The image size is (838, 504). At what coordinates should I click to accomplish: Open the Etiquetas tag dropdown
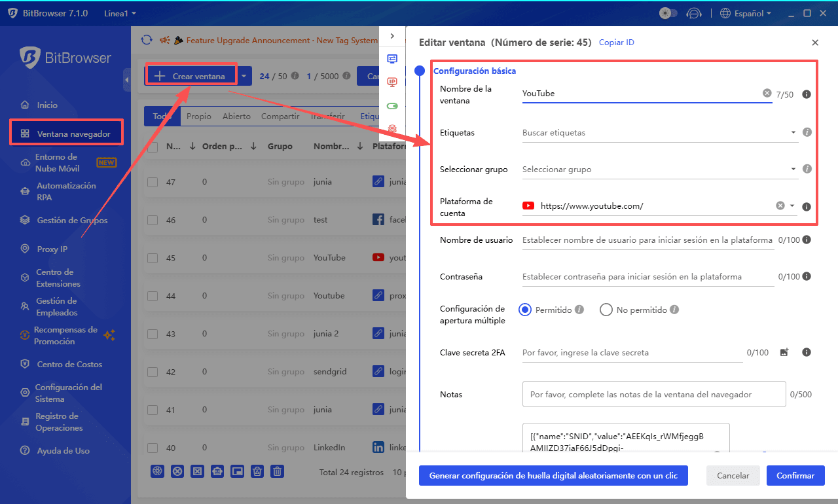point(659,133)
